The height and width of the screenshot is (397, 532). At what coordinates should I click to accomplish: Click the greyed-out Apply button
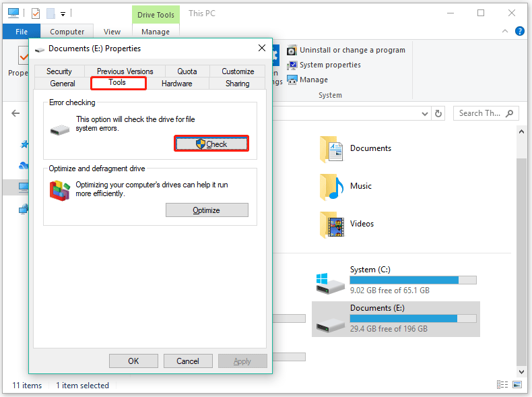point(242,361)
